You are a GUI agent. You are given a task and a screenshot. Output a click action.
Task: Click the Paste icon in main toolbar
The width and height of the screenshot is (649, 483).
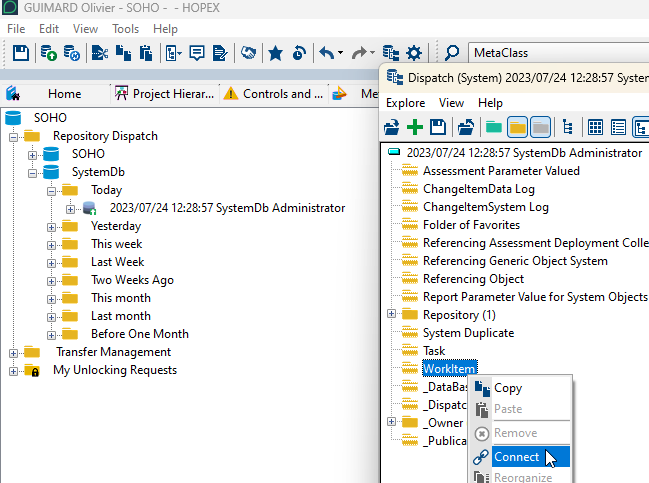146,53
